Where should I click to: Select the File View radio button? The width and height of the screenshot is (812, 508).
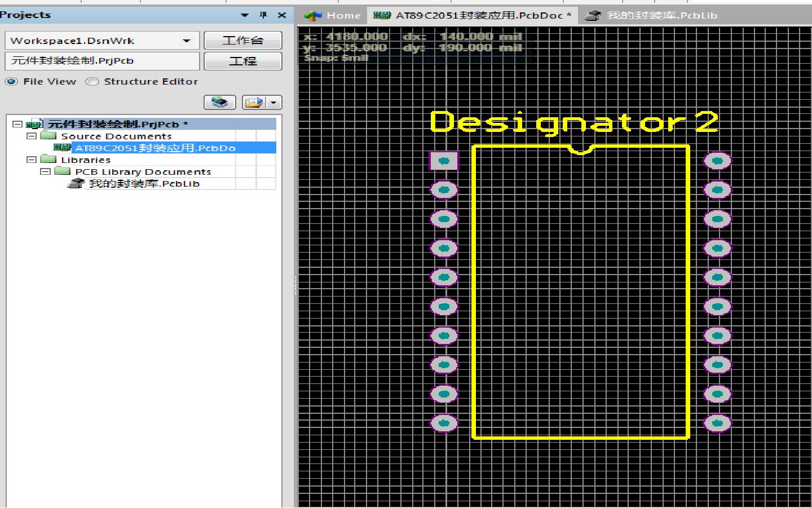pos(11,81)
